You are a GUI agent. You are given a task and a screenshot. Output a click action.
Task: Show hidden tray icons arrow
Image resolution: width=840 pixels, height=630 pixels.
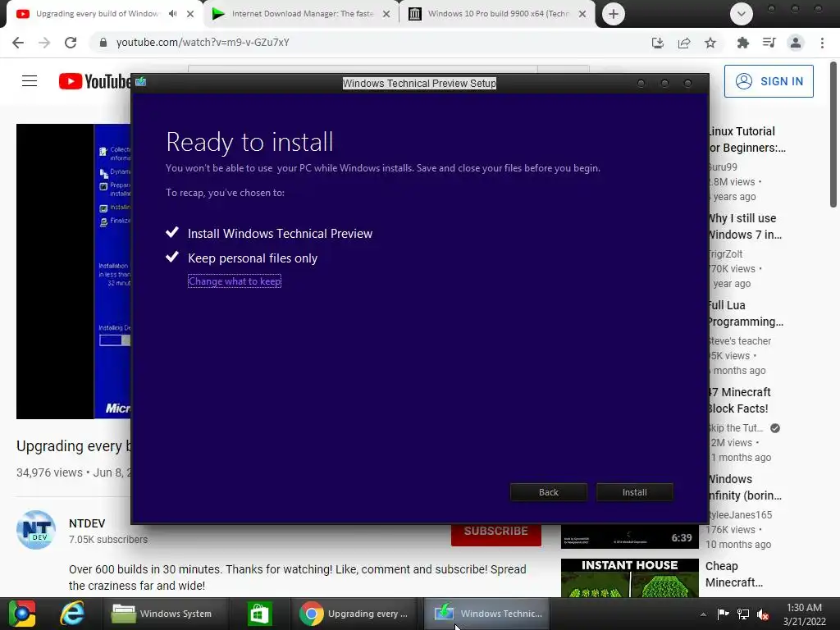point(703,614)
